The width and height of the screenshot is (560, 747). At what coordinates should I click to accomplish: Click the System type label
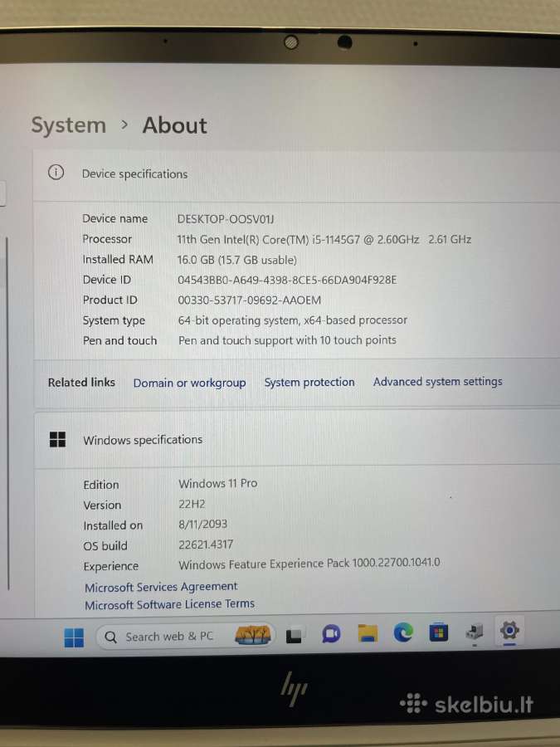(x=114, y=320)
